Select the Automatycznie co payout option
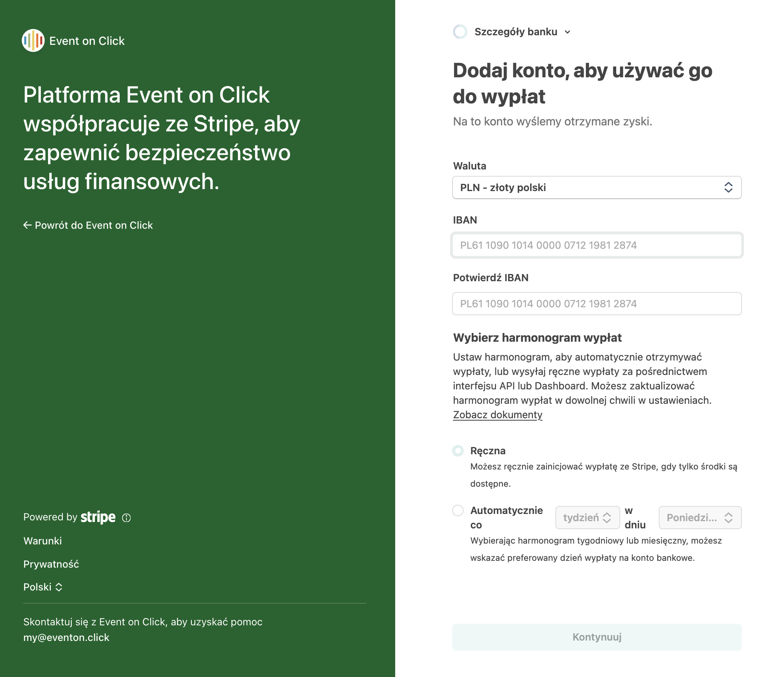Image resolution: width=784 pixels, height=677 pixels. pos(458,510)
